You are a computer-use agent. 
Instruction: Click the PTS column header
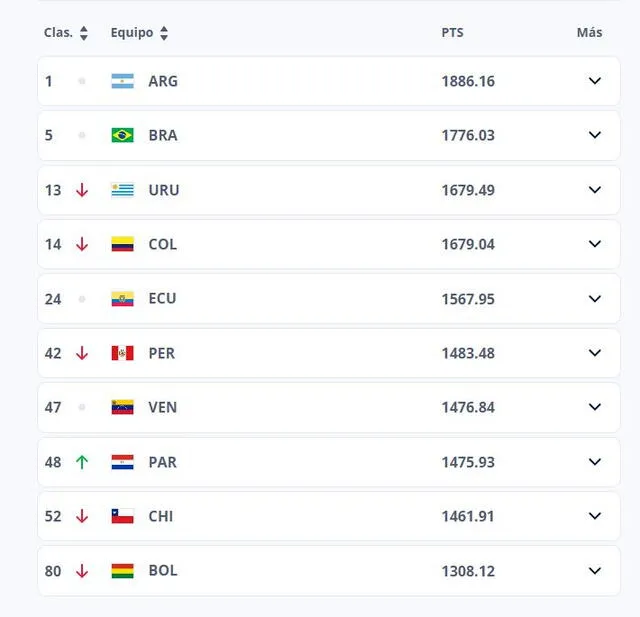tap(452, 33)
